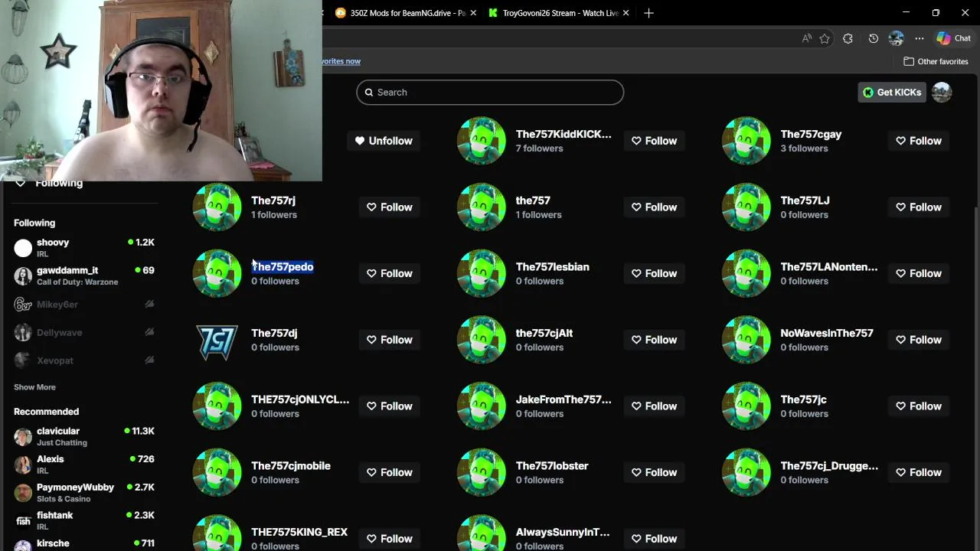This screenshot has height=551, width=980.
Task: Open fishtank logo icon in sidebar
Action: [23, 521]
